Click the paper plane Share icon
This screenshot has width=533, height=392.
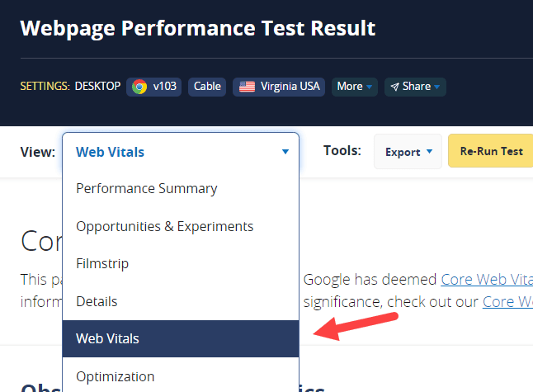[x=394, y=87]
